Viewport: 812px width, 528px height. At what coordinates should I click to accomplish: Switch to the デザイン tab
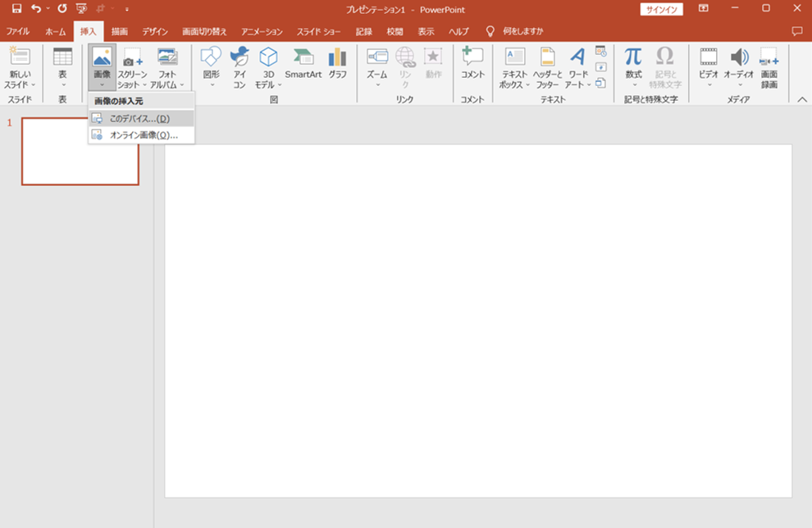(154, 31)
